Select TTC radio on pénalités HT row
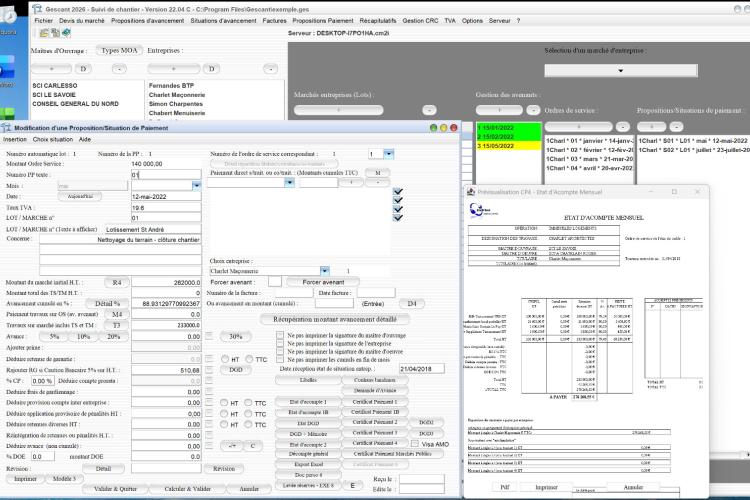This screenshot has width=750, height=500. click(248, 413)
